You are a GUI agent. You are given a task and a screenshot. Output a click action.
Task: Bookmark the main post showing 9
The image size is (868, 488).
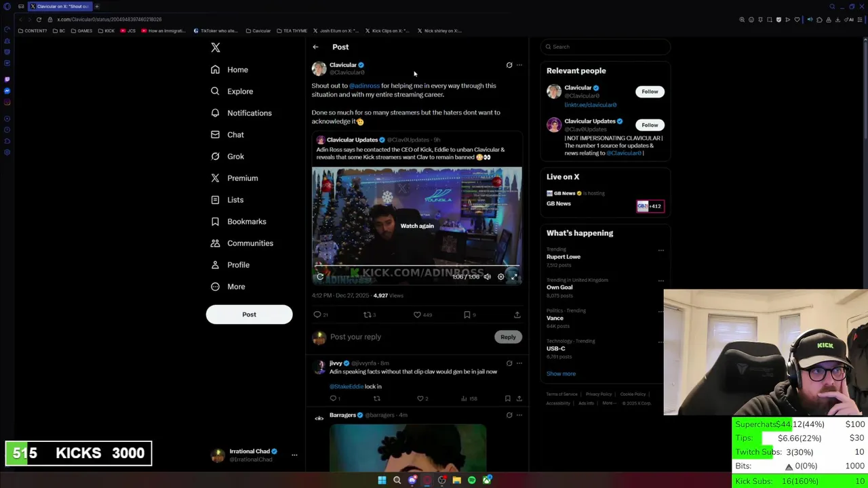469,314
